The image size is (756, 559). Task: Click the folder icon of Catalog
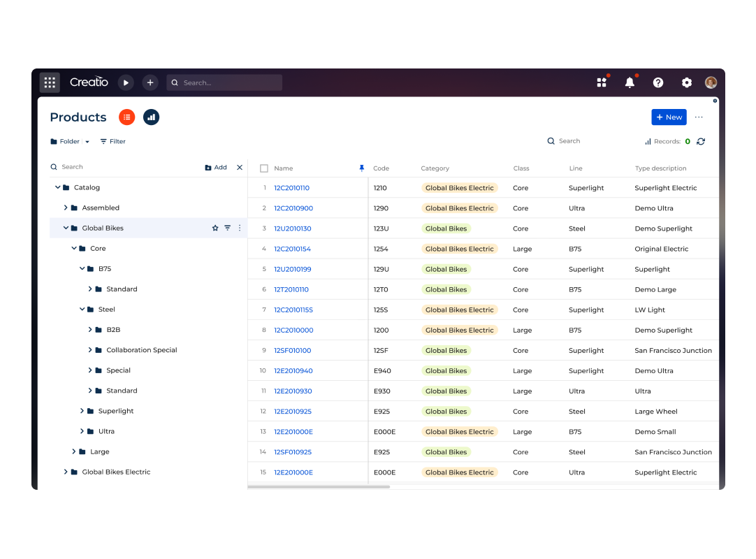[x=66, y=188]
